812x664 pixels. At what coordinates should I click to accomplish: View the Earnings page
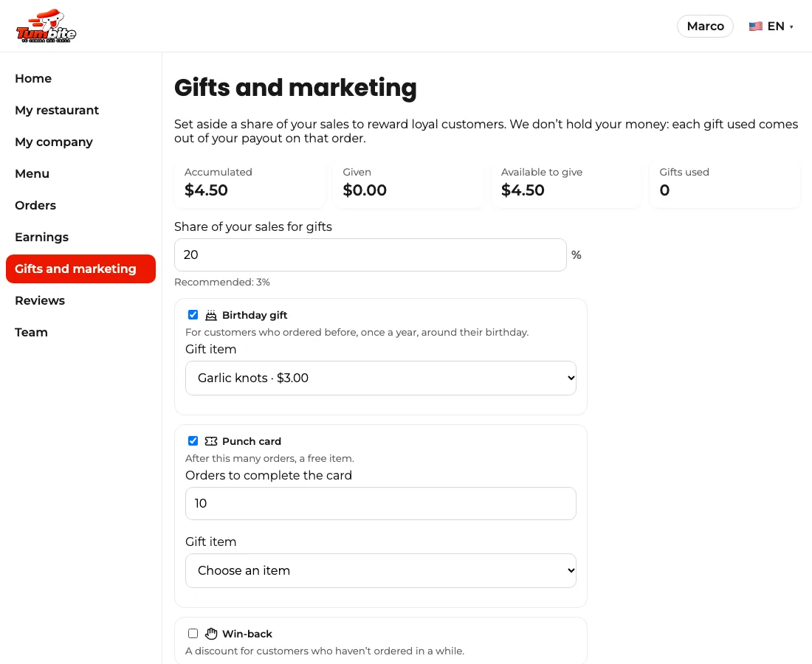(41, 237)
